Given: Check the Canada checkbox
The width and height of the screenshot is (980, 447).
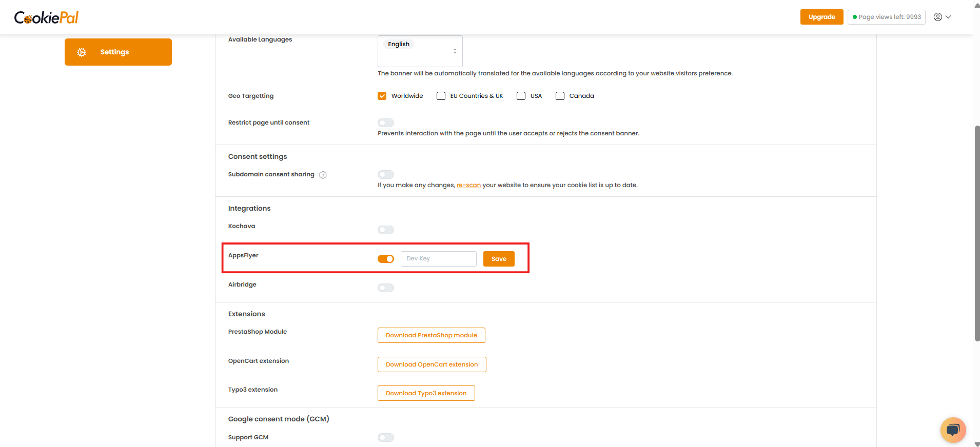Looking at the screenshot, I should (560, 96).
